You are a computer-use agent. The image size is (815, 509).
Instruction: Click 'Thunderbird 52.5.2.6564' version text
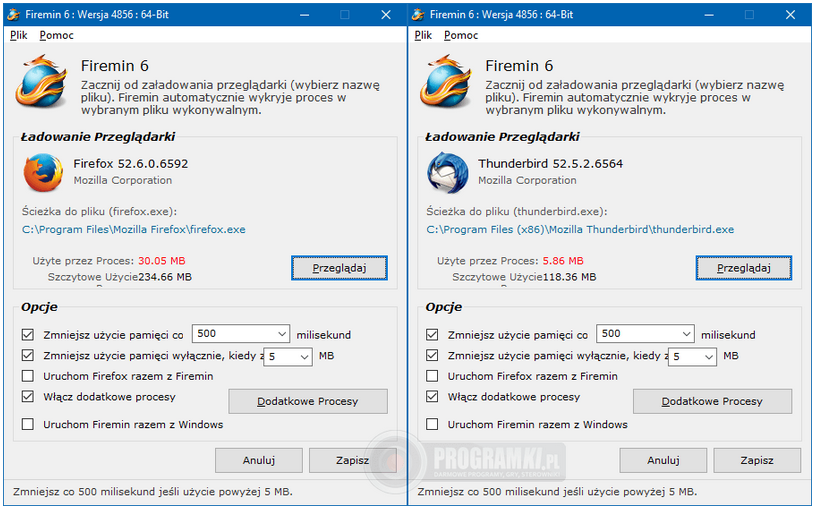click(x=550, y=164)
